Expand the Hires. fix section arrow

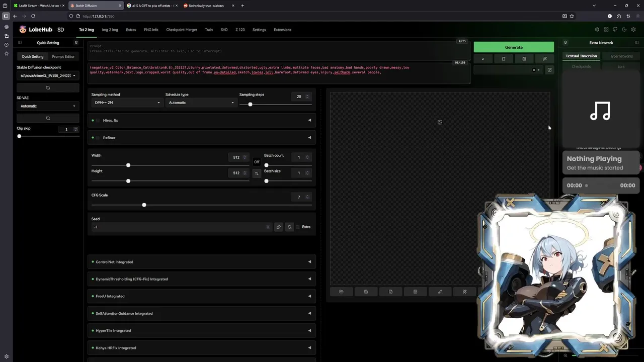pos(309,120)
